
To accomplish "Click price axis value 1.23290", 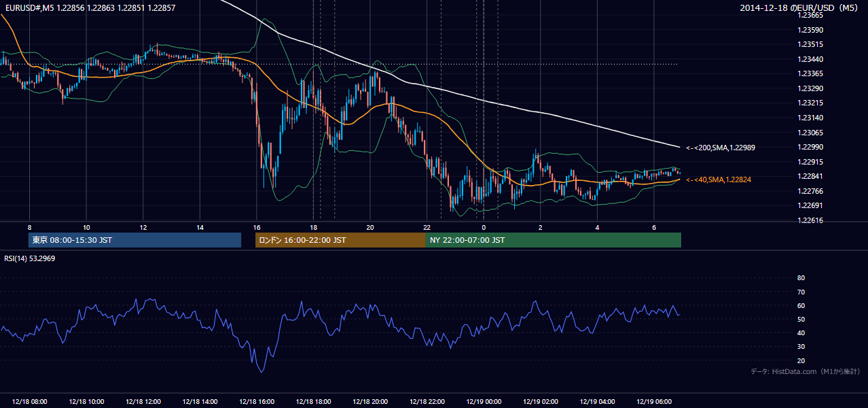I will coord(810,88).
